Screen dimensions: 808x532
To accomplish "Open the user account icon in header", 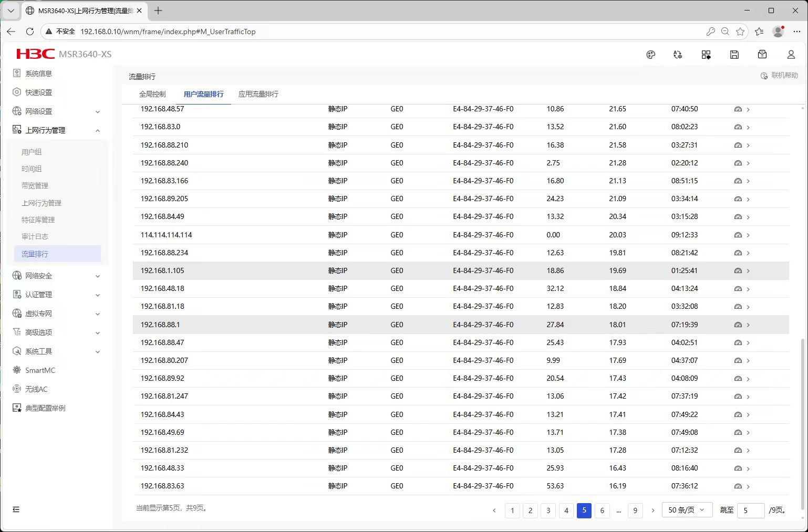I will click(791, 55).
